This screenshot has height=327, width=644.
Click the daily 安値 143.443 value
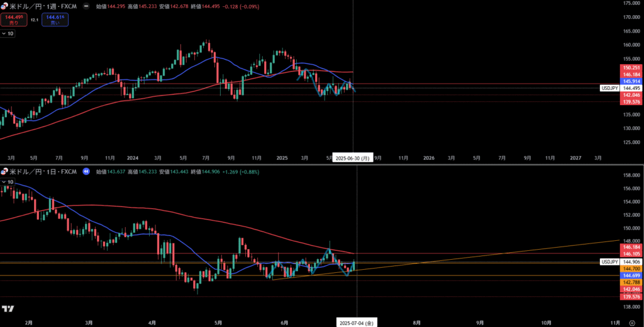pyautogui.click(x=178, y=172)
